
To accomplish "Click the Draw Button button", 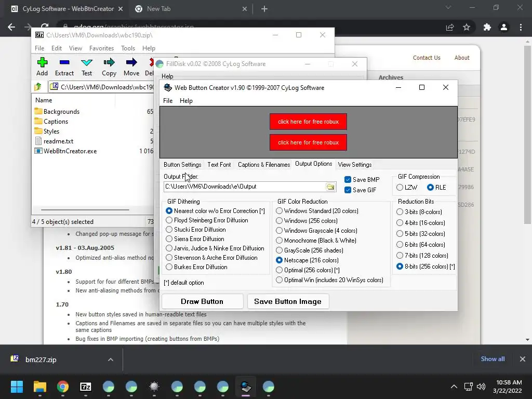I will [x=202, y=301].
